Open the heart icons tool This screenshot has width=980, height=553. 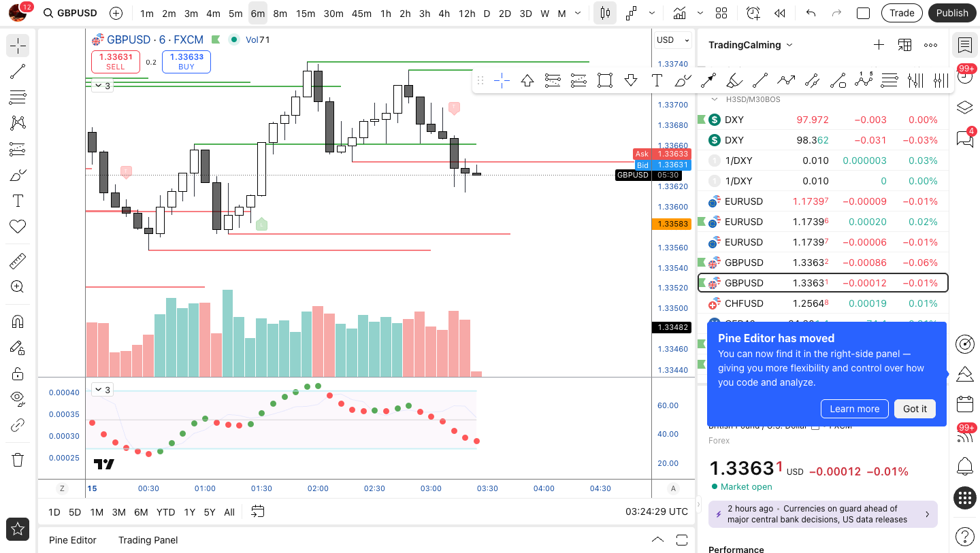[x=18, y=227]
